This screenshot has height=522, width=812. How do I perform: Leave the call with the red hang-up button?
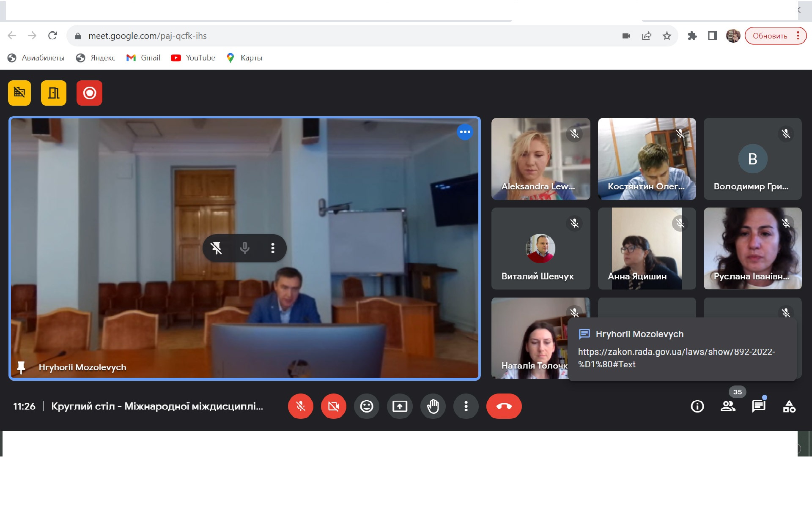pyautogui.click(x=504, y=407)
